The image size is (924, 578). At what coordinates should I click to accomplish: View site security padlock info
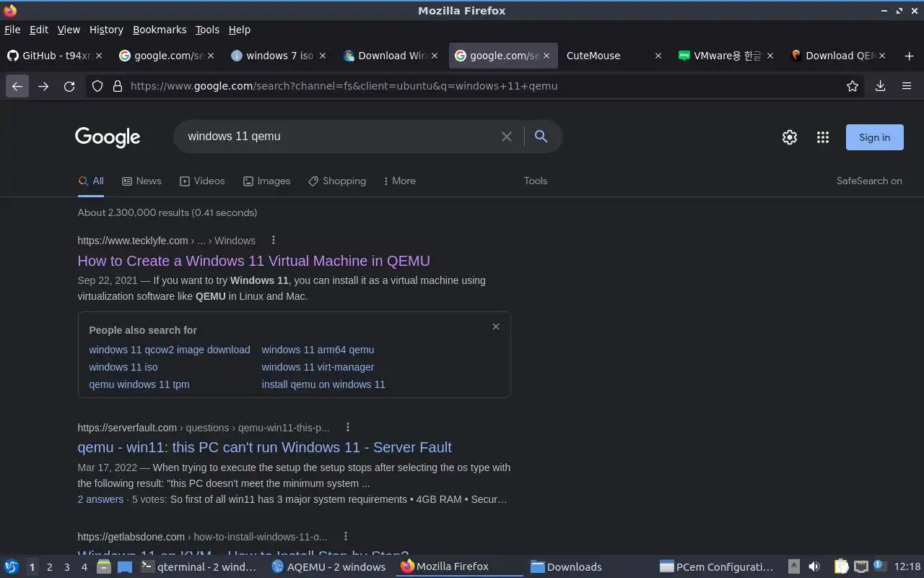tap(118, 86)
